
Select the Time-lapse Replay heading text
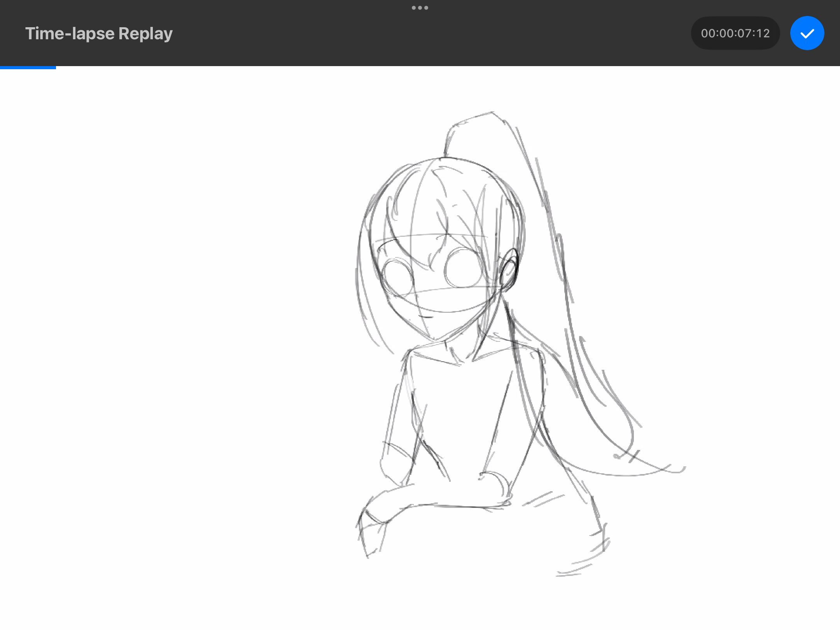[x=98, y=33]
